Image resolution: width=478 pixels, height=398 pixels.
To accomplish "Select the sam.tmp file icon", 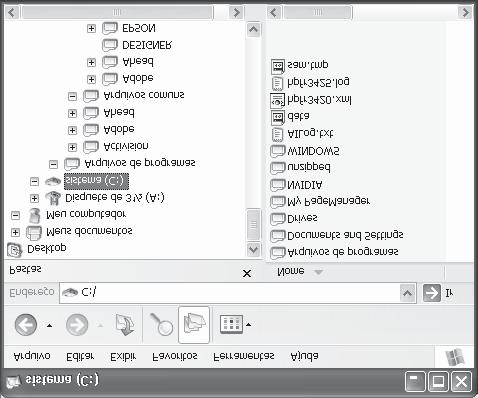I will click(278, 66).
